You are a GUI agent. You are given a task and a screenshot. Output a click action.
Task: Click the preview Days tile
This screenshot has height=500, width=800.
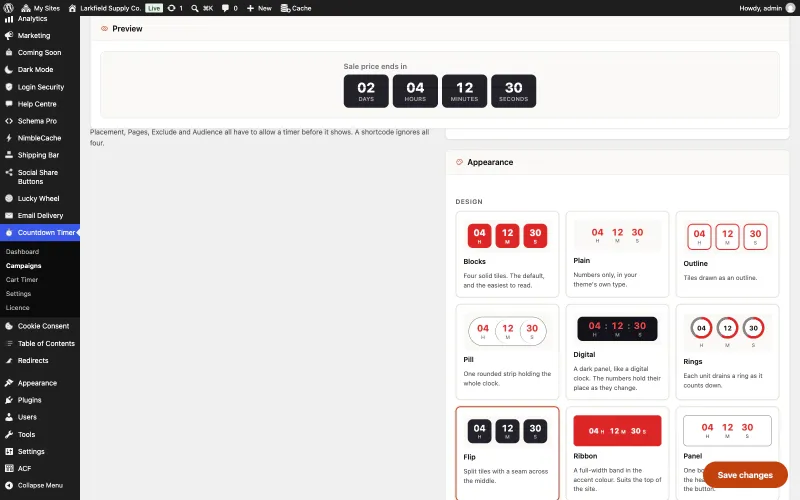[366, 91]
